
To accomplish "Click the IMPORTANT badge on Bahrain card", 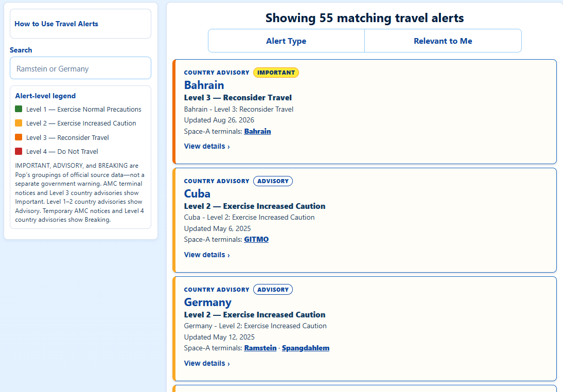I will pos(276,73).
